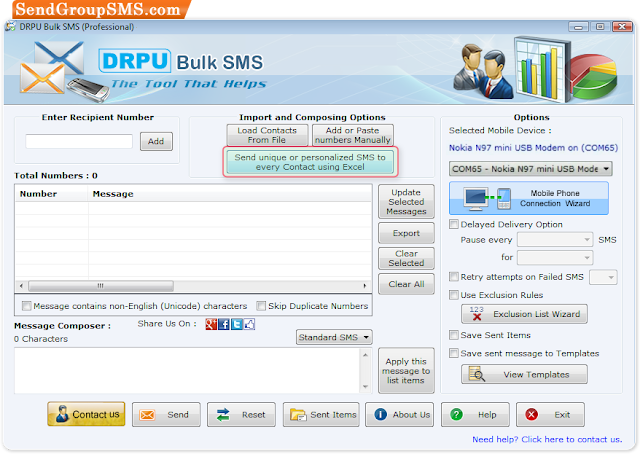640x454 pixels.
Task: Click message composer scroll down arrow
Action: 365,386
